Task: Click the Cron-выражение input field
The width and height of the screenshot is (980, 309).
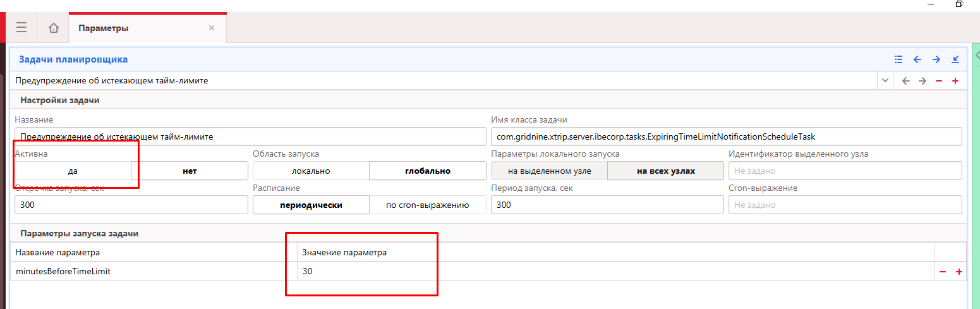Action: tap(845, 205)
